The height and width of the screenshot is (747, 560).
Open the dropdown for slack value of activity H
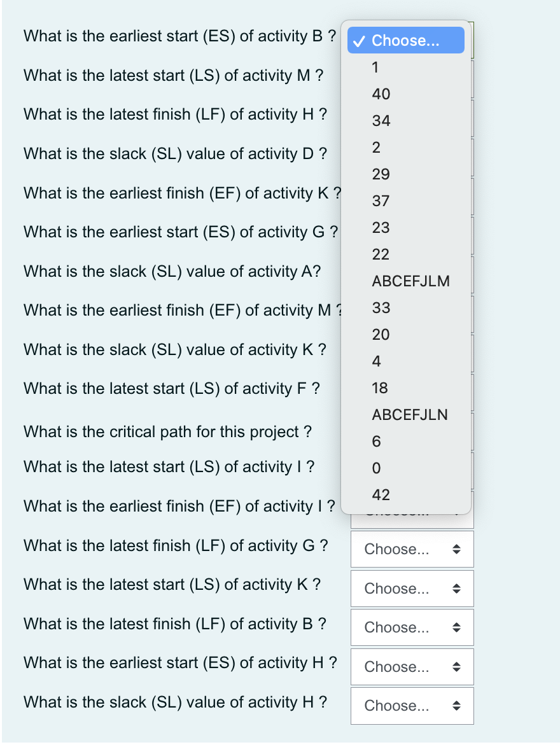(x=412, y=706)
